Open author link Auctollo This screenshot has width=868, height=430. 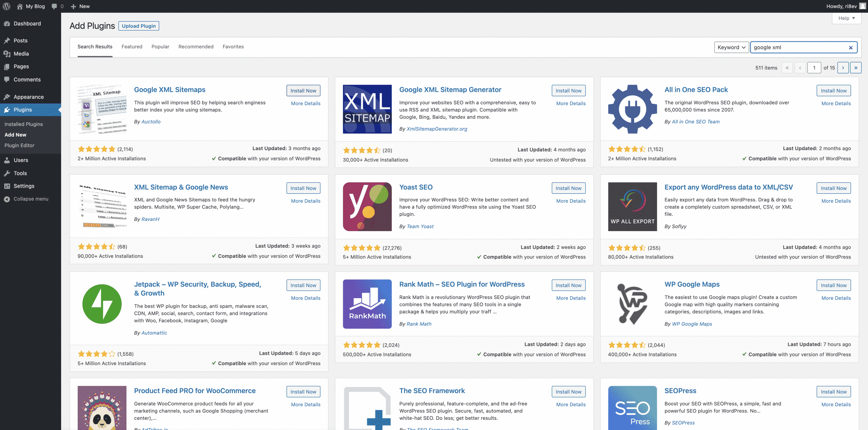point(151,122)
